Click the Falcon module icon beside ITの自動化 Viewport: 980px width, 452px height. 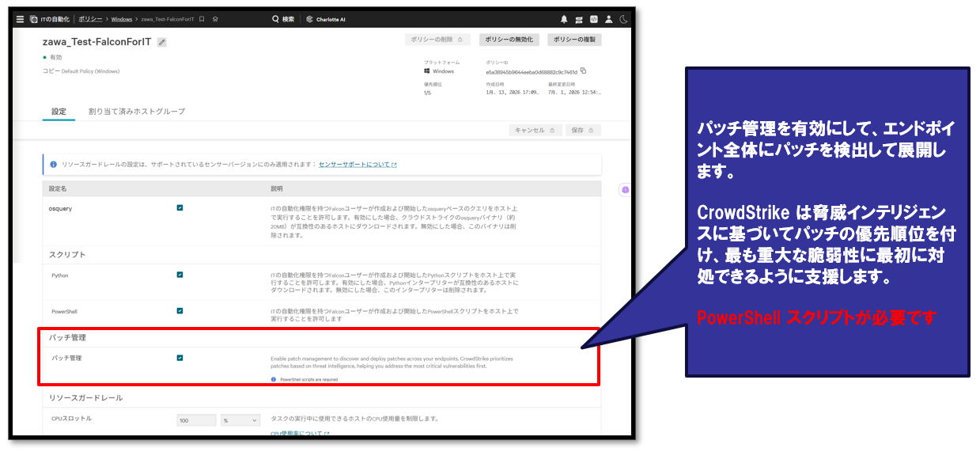[x=33, y=19]
